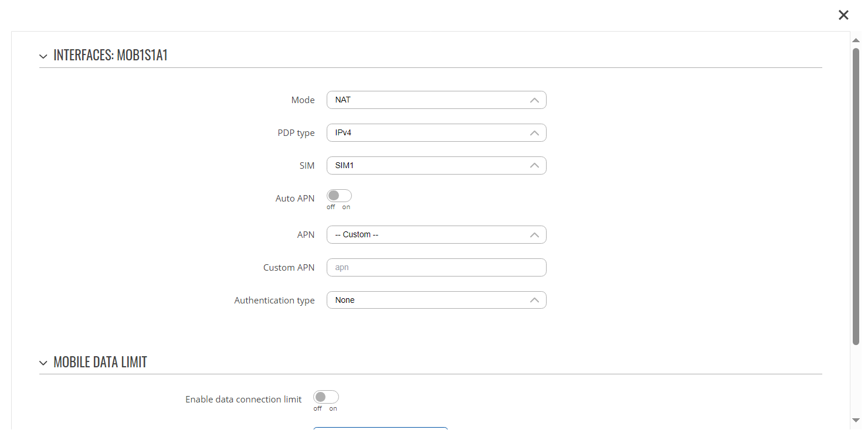The height and width of the screenshot is (430, 868).
Task: Click the scrollbar down arrow
Action: (856, 420)
